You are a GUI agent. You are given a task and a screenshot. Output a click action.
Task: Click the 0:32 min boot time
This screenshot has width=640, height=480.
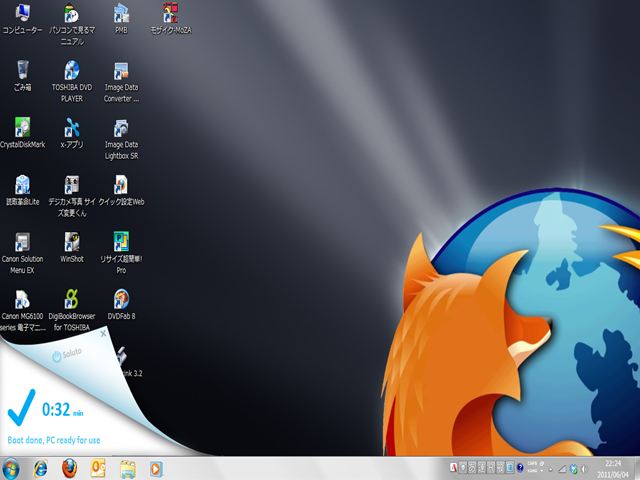tap(62, 409)
